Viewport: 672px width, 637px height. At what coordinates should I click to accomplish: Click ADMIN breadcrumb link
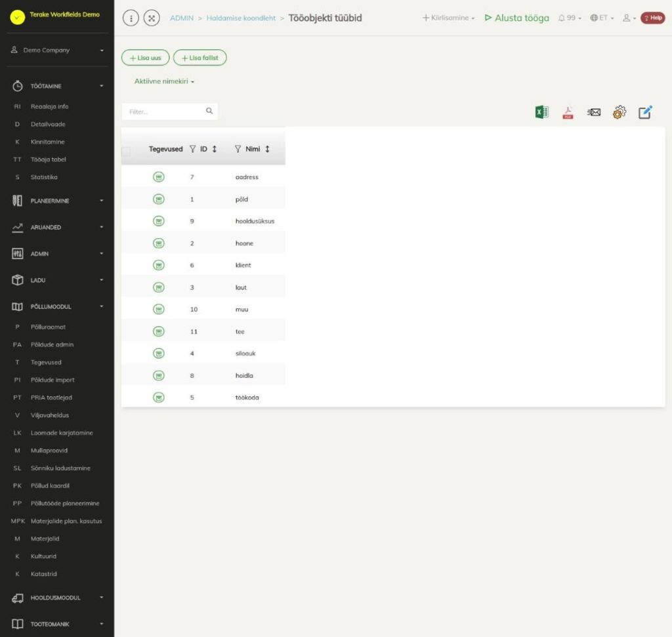click(x=182, y=18)
